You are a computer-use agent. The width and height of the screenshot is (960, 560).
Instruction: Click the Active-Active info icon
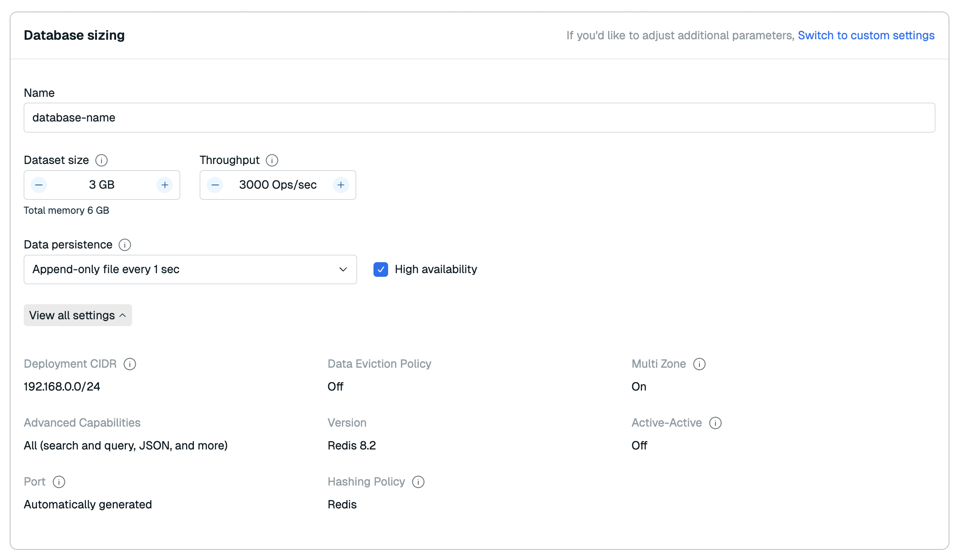pyautogui.click(x=715, y=423)
